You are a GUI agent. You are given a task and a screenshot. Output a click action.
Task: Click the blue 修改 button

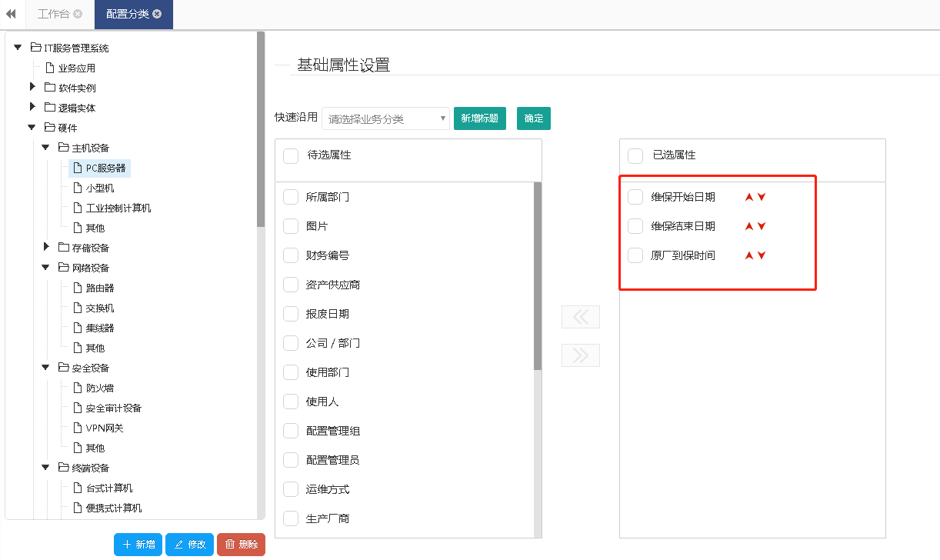189,545
